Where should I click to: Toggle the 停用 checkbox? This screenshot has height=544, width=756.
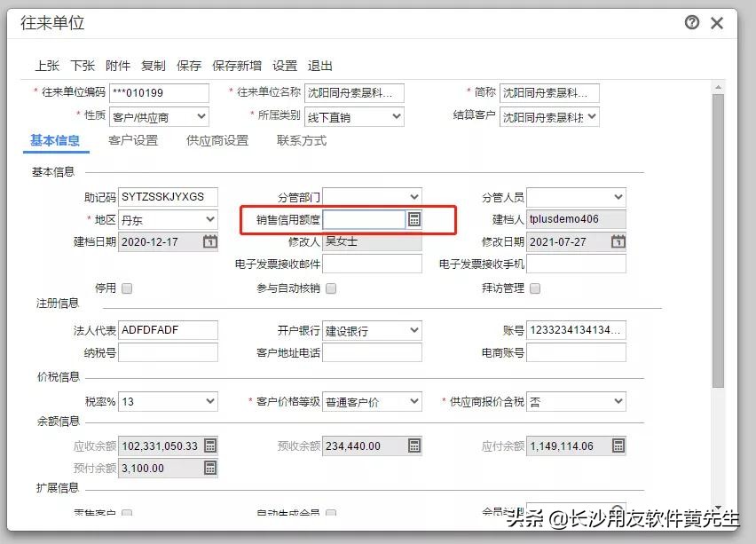[x=127, y=288]
